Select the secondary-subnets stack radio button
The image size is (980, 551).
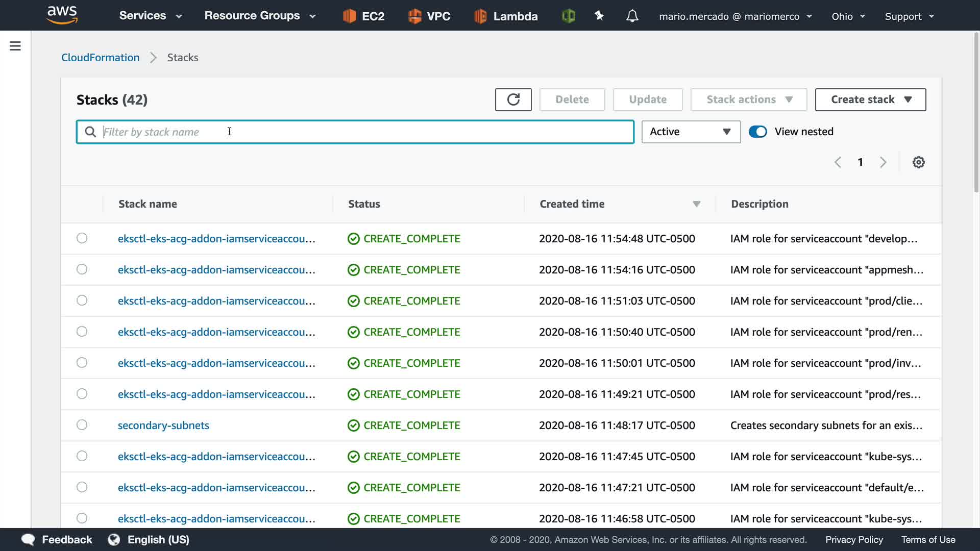(82, 425)
